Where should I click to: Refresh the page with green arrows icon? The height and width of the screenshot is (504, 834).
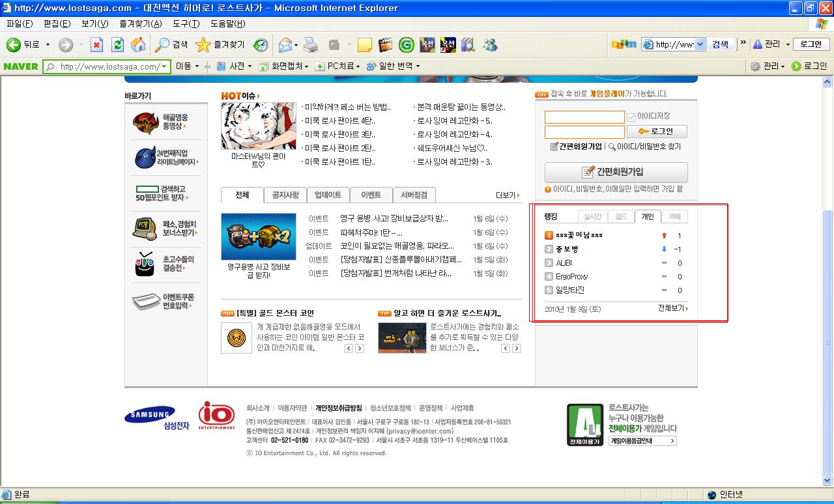117,44
